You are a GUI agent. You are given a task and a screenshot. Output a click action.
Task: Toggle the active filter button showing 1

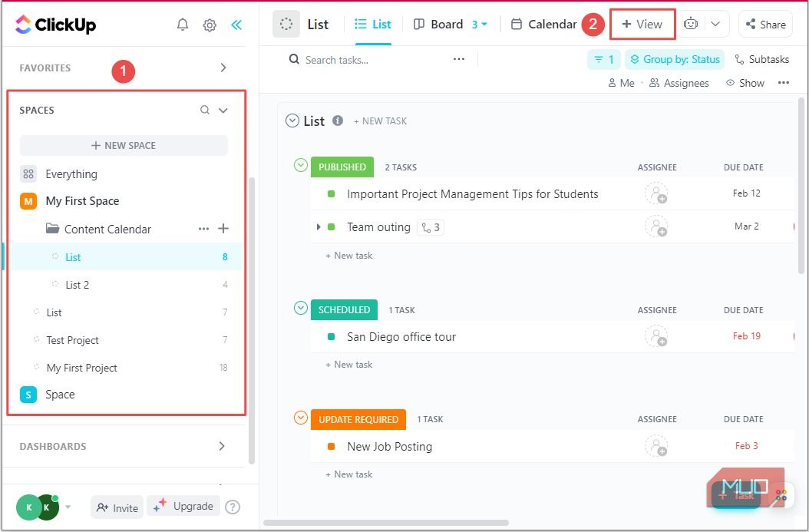click(603, 59)
